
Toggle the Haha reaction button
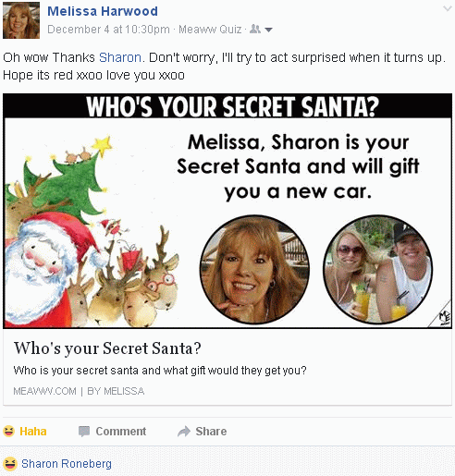pyautogui.click(x=25, y=432)
